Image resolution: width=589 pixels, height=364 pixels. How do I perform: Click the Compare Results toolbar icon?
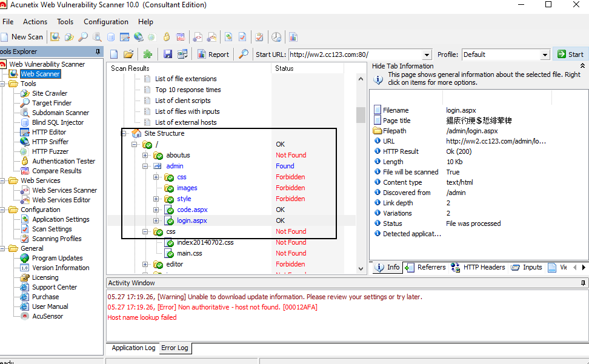181,37
